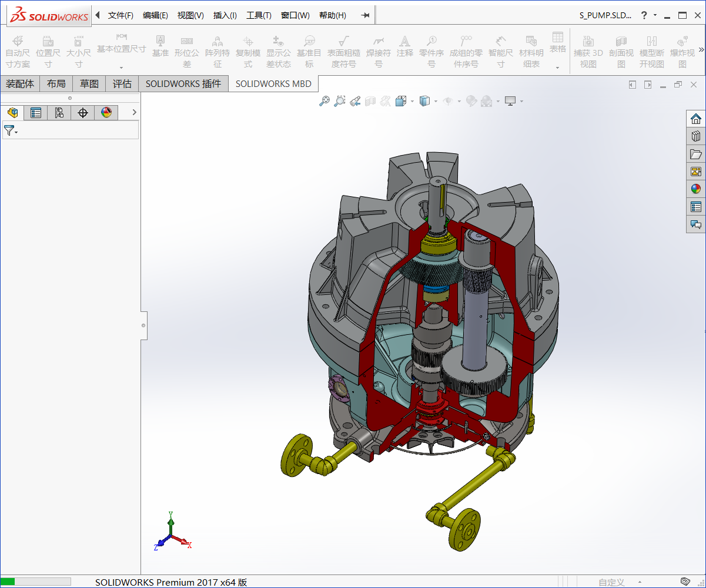Open the DisplayManager color tab

(x=106, y=113)
